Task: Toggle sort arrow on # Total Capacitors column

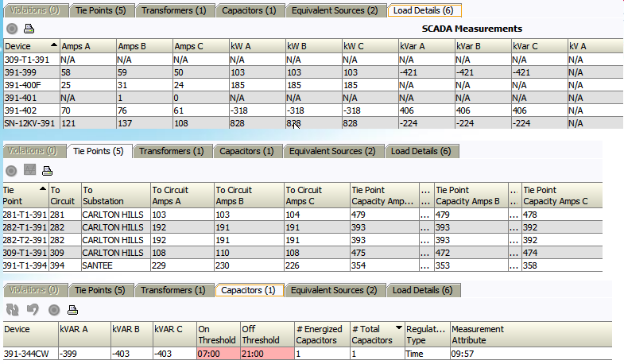Action: coord(398,327)
